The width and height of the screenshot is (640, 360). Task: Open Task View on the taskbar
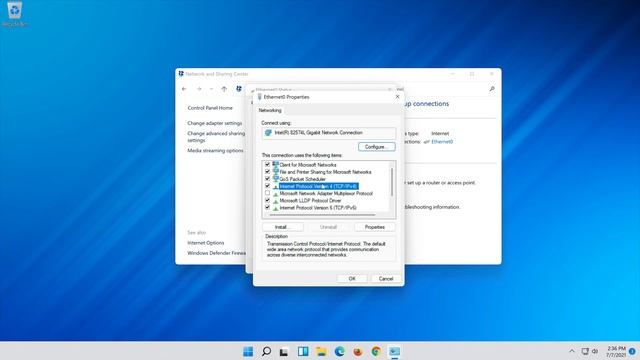284,351
